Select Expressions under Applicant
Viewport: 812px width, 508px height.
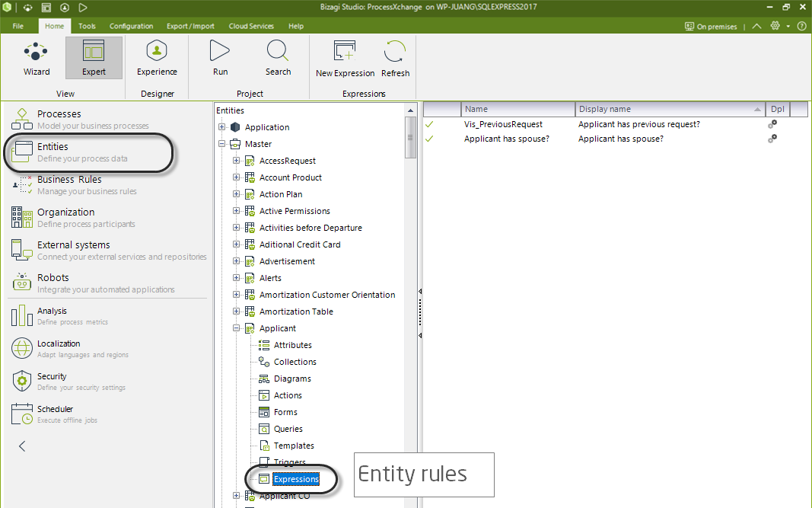pos(296,479)
